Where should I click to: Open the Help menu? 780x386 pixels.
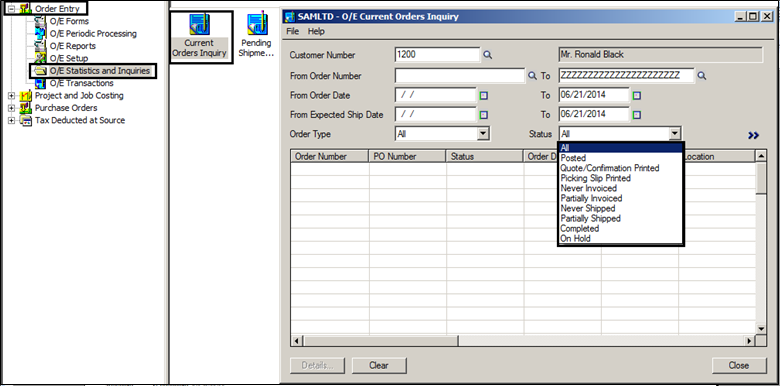click(x=316, y=31)
